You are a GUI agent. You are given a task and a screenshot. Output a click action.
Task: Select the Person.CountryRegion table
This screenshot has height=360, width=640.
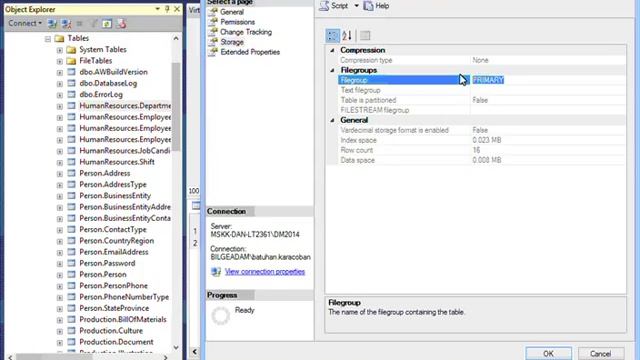pyautogui.click(x=117, y=241)
